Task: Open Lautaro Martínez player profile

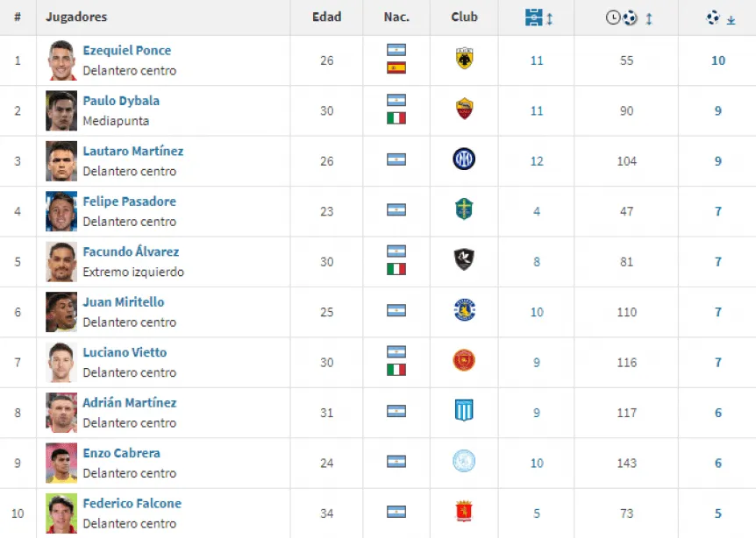Action: click(133, 152)
